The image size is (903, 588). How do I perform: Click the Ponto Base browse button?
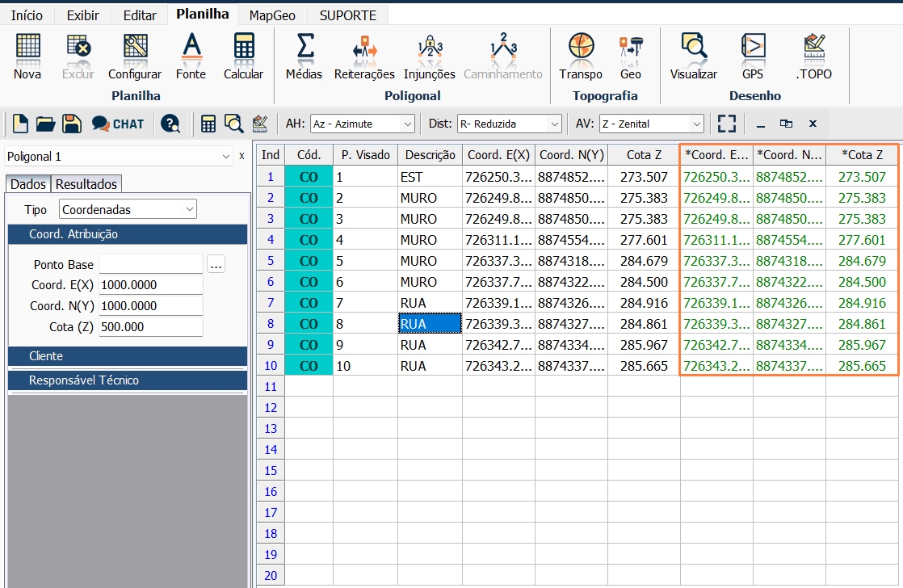point(216,264)
